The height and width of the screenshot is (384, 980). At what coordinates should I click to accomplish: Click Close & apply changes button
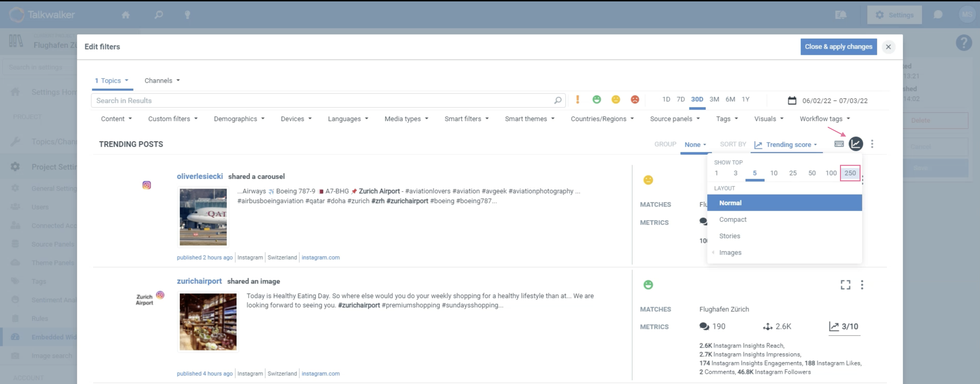838,46
